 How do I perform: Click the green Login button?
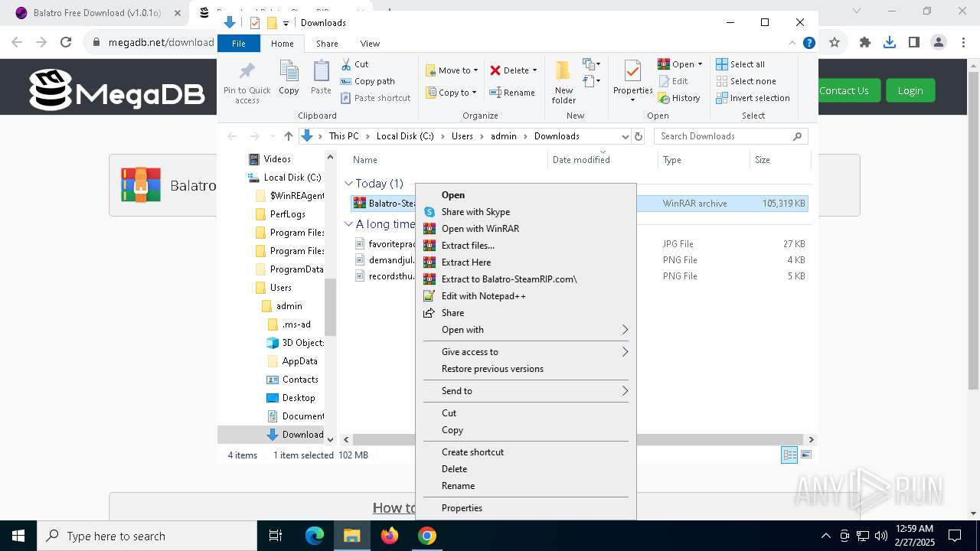(x=910, y=90)
